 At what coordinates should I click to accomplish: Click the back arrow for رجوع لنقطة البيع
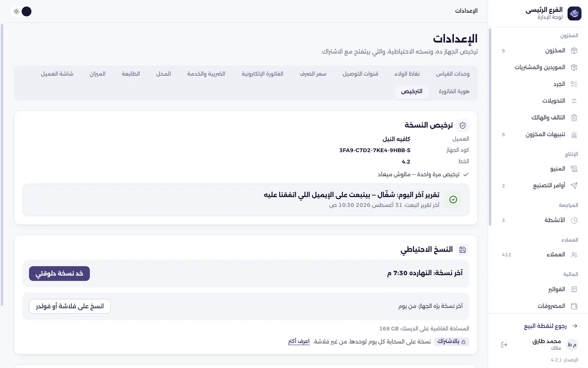[574, 326]
